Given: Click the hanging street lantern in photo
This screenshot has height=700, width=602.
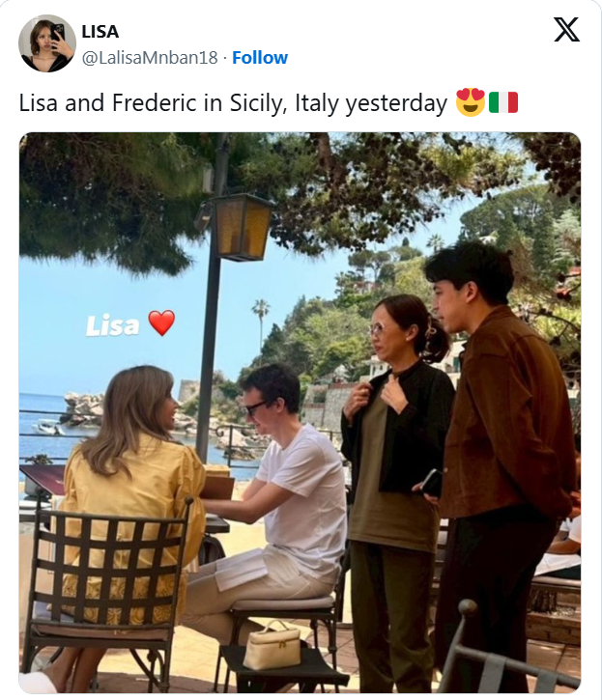Looking at the screenshot, I should 242,227.
